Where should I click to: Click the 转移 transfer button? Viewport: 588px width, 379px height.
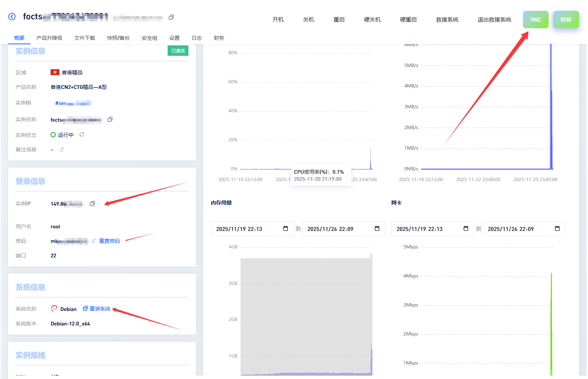[x=566, y=20]
